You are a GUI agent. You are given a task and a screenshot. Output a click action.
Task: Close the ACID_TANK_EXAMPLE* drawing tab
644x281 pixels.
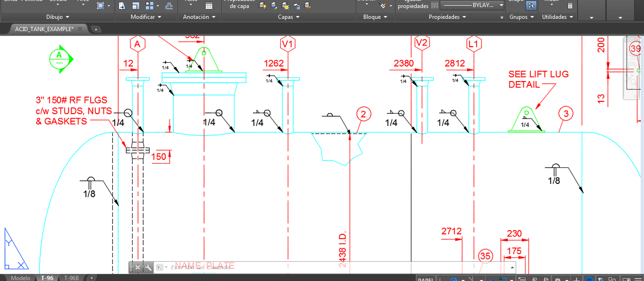(x=79, y=29)
